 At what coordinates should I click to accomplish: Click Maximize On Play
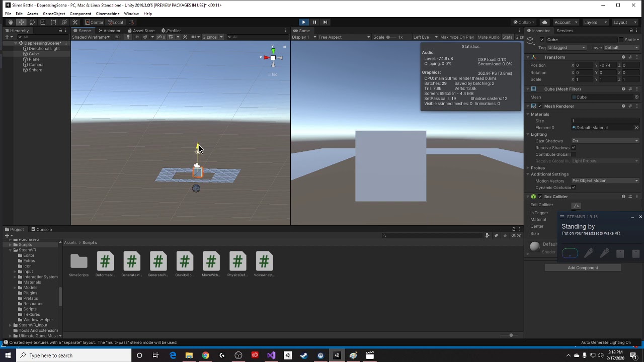[457, 37]
